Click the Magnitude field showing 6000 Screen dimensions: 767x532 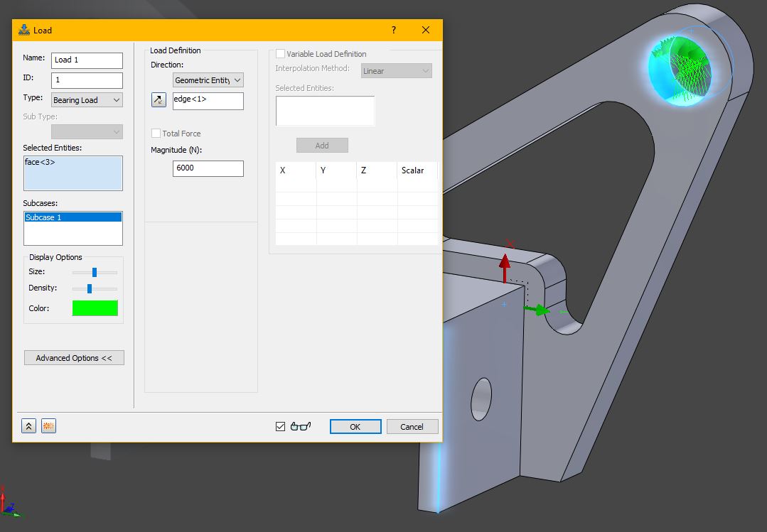click(x=208, y=168)
